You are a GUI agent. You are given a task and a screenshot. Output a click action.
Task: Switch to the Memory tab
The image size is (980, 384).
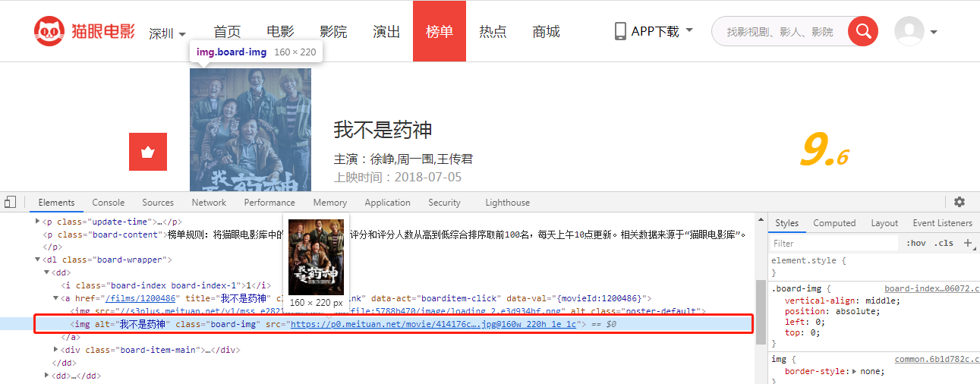pyautogui.click(x=330, y=203)
